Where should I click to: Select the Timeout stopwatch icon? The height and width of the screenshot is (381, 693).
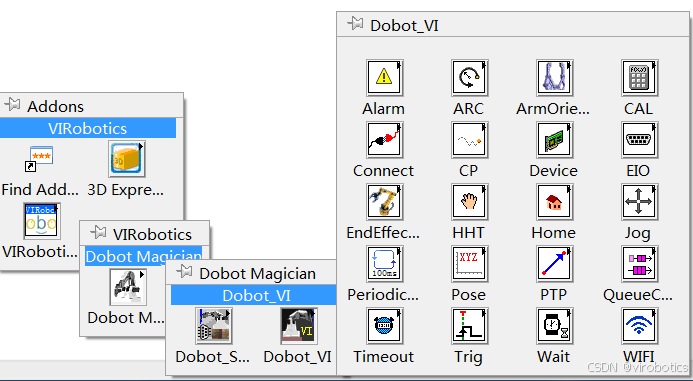pos(384,326)
